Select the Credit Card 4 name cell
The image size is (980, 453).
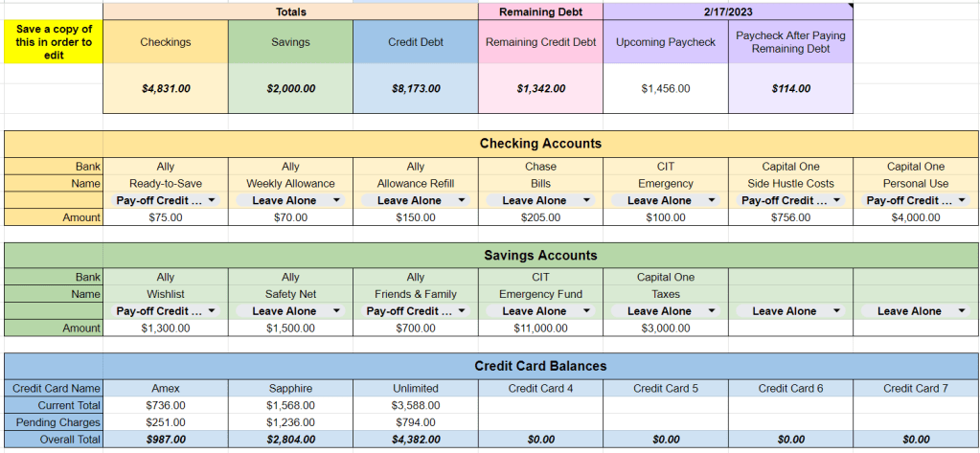[x=540, y=388]
